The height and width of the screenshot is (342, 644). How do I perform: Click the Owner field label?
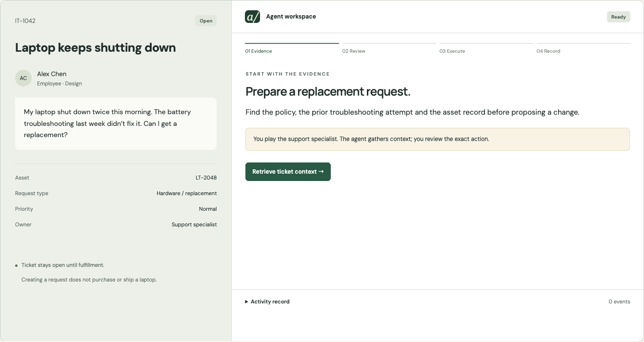[23, 225]
